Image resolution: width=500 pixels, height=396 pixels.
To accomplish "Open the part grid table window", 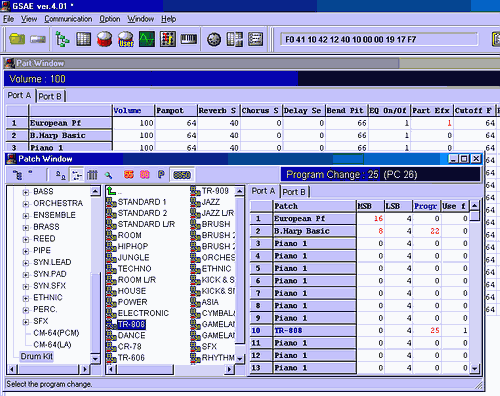I will (83, 39).
